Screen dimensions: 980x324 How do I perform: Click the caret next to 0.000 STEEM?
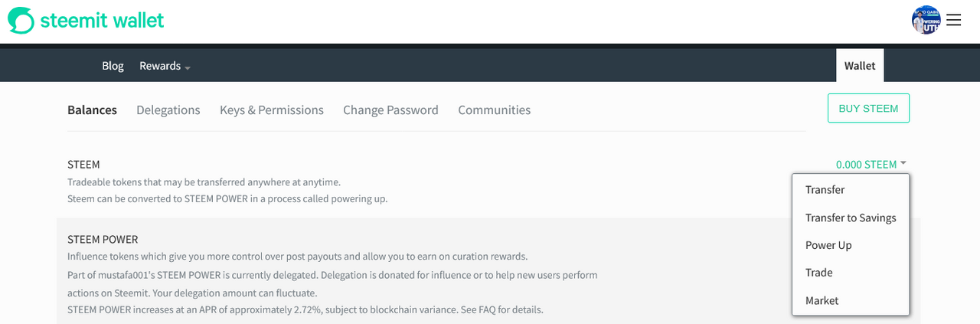coord(903,163)
